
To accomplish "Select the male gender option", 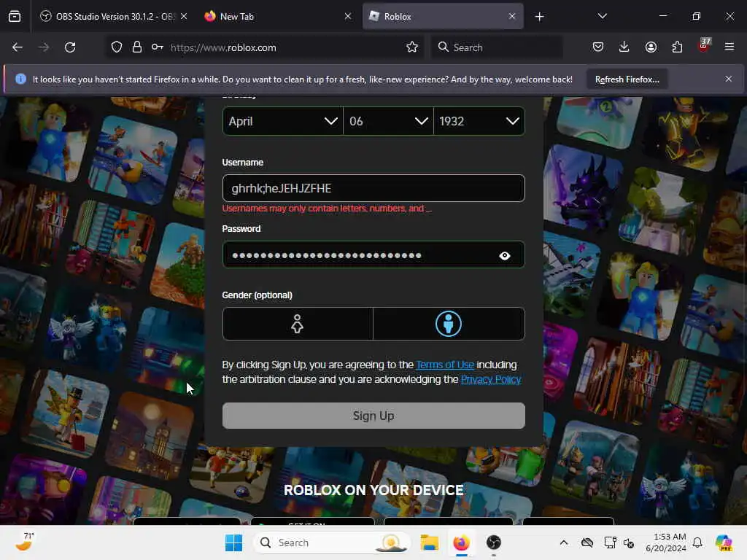I will coord(449,324).
